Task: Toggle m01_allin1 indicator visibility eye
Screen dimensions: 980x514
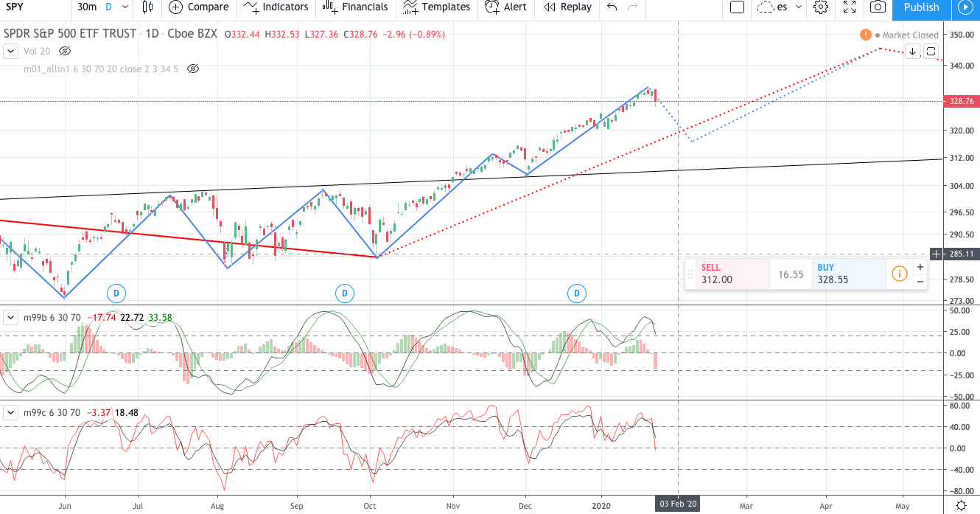Action: 193,69
